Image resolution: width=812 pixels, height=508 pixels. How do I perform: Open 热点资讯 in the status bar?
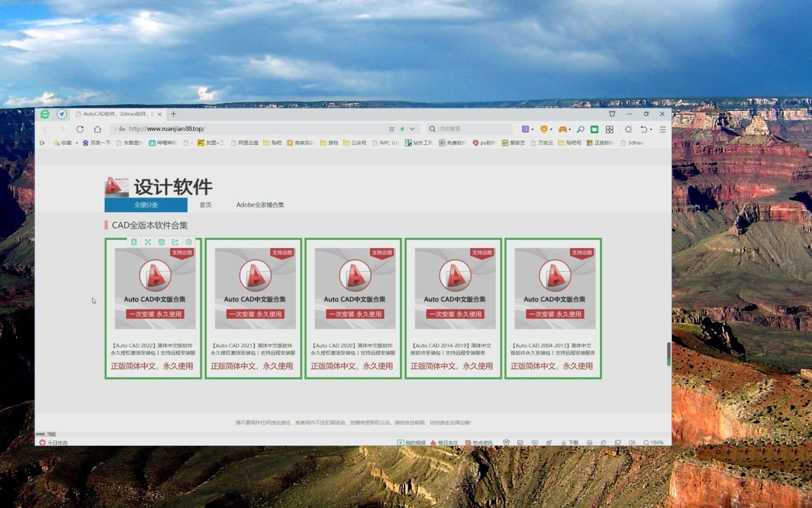coord(479,443)
